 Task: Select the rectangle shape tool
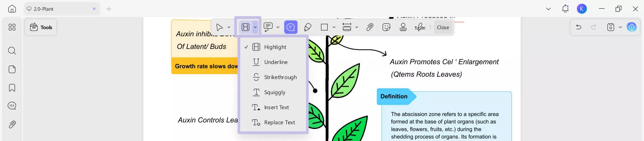point(324,27)
